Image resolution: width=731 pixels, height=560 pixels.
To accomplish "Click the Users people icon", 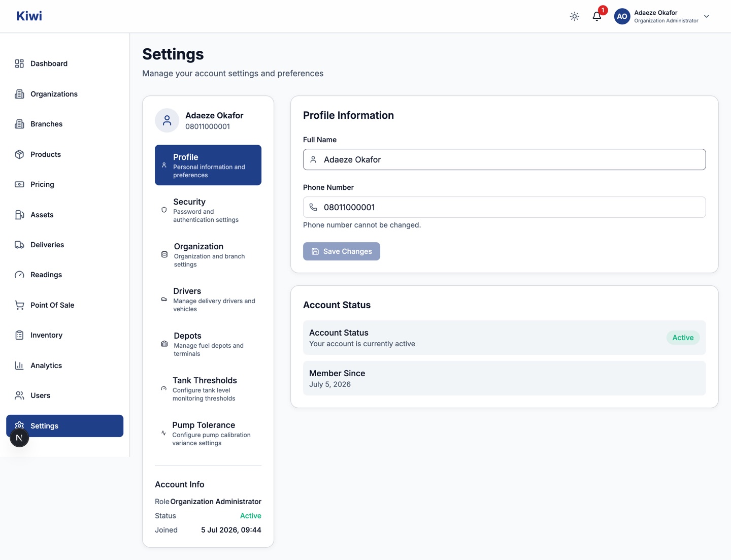I will click(19, 396).
